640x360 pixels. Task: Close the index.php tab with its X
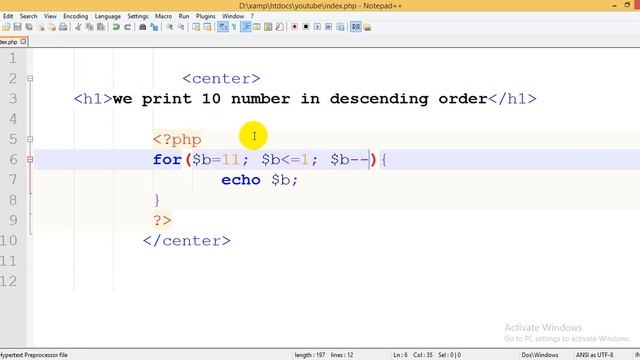tap(23, 42)
